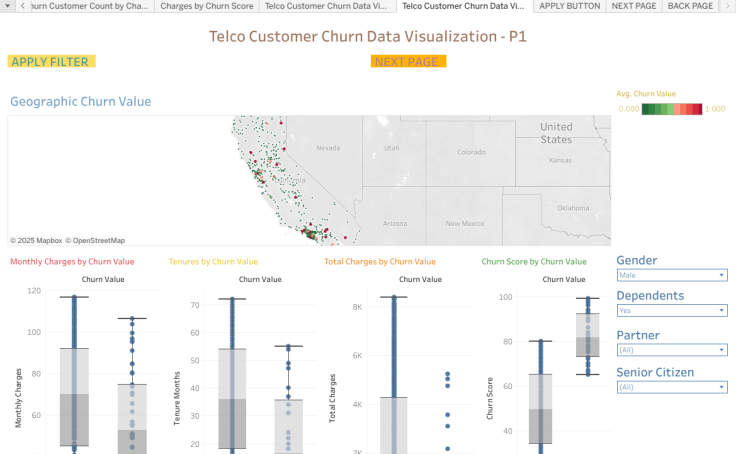Click the orange NEXT PAGE button
The width and height of the screenshot is (736, 454).
pyautogui.click(x=408, y=62)
